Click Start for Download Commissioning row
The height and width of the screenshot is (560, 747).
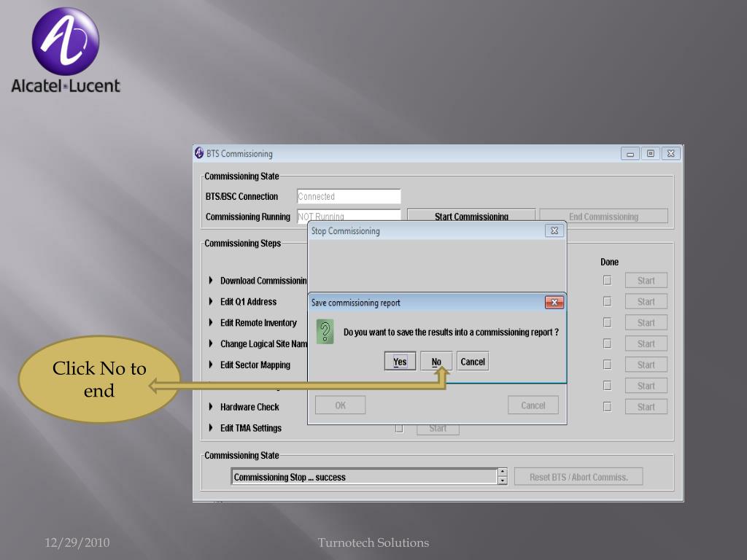tap(646, 281)
